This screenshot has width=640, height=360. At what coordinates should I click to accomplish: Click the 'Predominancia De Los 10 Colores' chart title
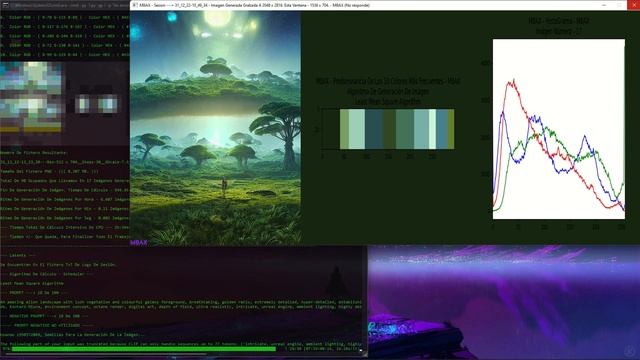coord(388,81)
